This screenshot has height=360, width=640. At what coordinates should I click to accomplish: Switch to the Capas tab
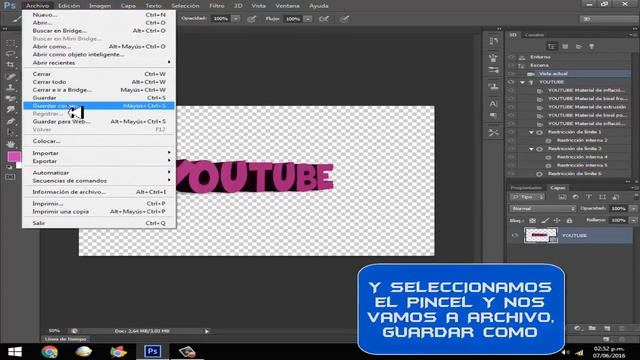[x=558, y=188]
